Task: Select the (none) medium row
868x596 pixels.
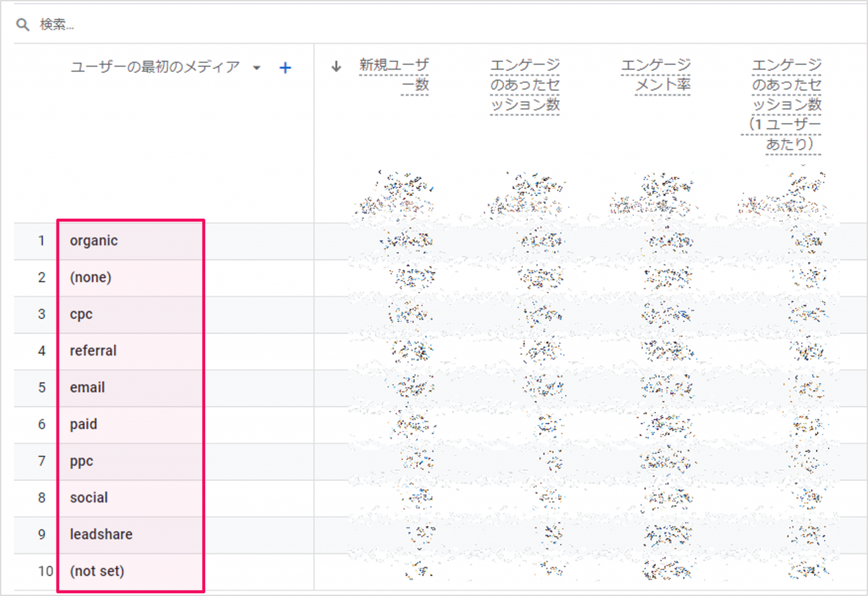Action: click(90, 278)
